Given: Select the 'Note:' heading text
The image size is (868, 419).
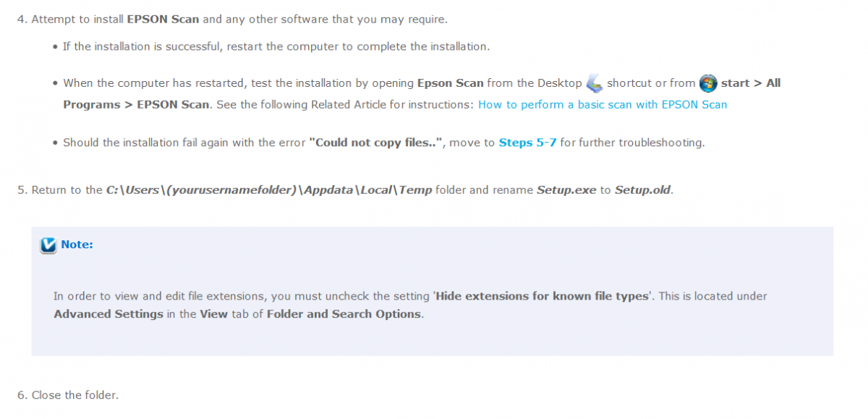Looking at the screenshot, I should click(x=77, y=245).
